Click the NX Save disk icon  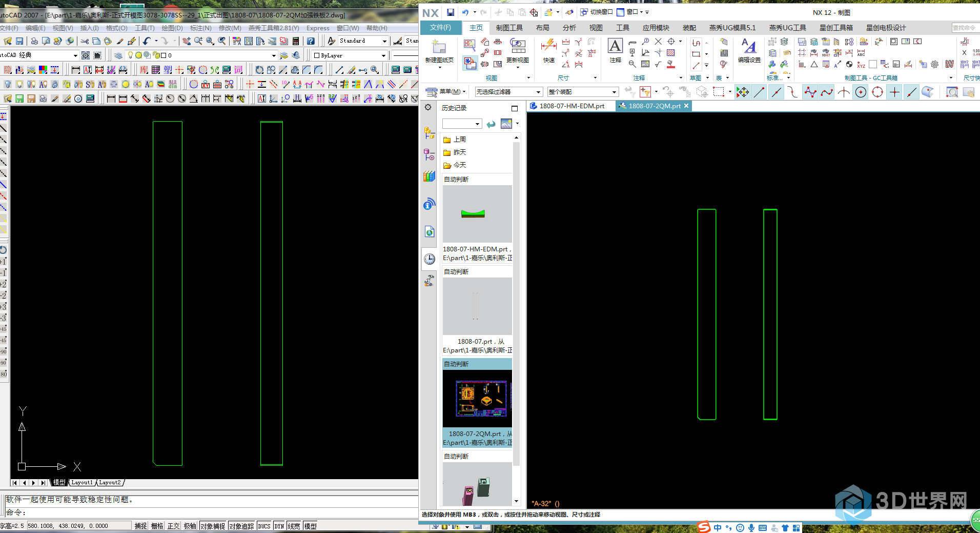[x=450, y=12]
